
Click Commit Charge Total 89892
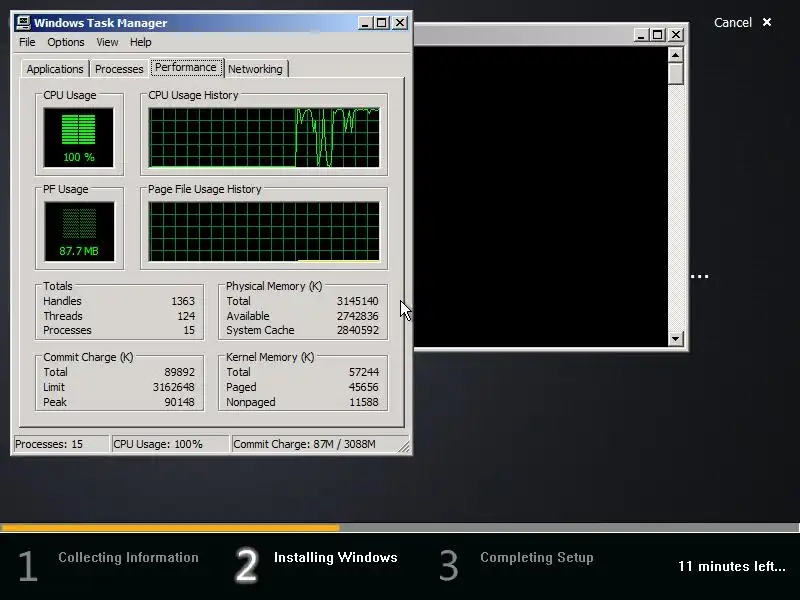(179, 372)
